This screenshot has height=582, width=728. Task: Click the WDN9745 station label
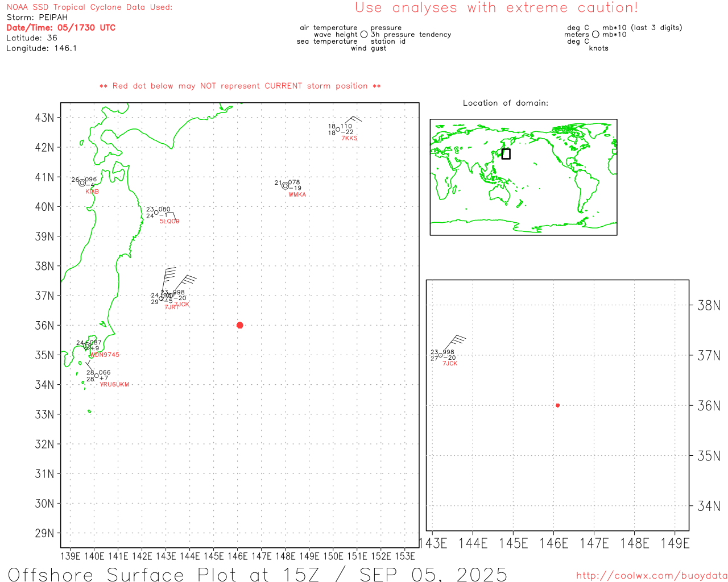click(105, 355)
